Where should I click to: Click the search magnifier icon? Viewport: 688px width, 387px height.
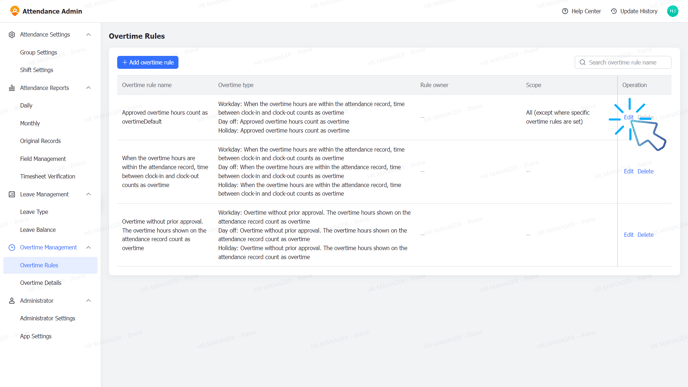(x=582, y=62)
